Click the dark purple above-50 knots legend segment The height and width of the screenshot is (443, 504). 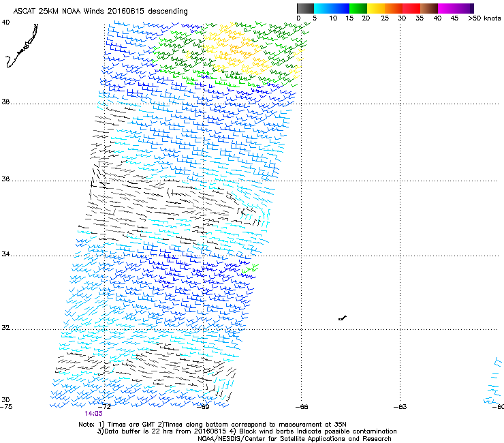coord(471,8)
